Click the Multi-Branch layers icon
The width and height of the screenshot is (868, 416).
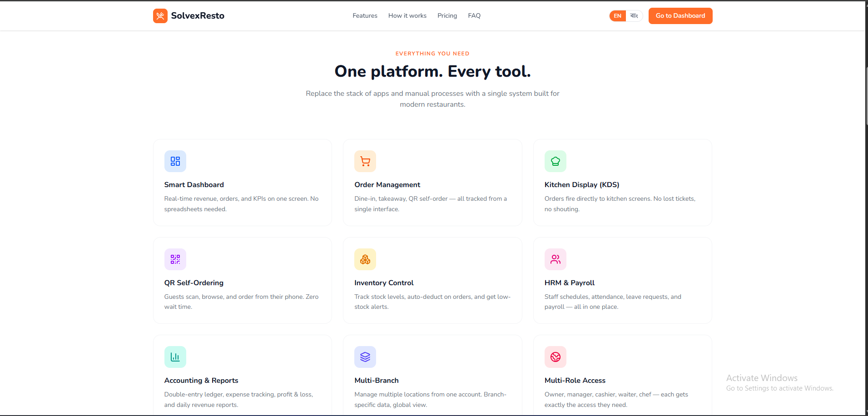[x=365, y=357]
